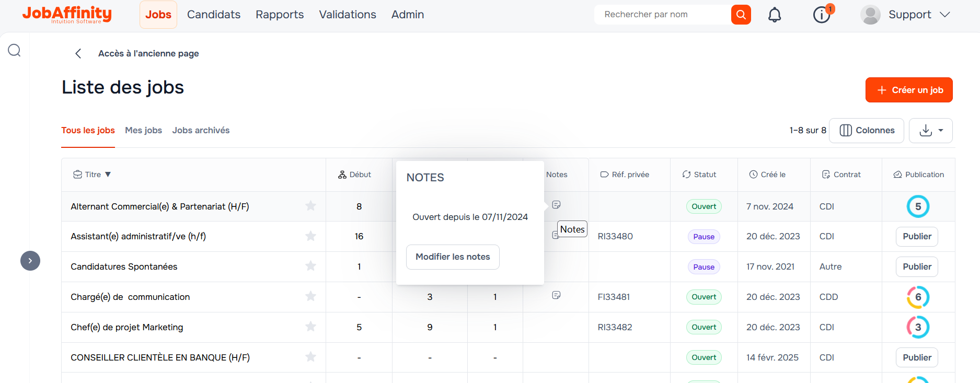This screenshot has height=383, width=980.
Task: Open notes icon for Chargé(e) de communication
Action: [x=556, y=295]
